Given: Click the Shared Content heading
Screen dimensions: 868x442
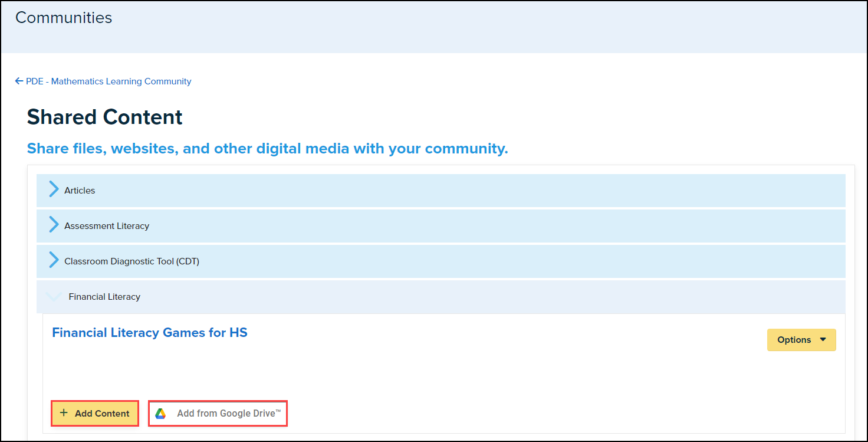Looking at the screenshot, I should (x=105, y=117).
